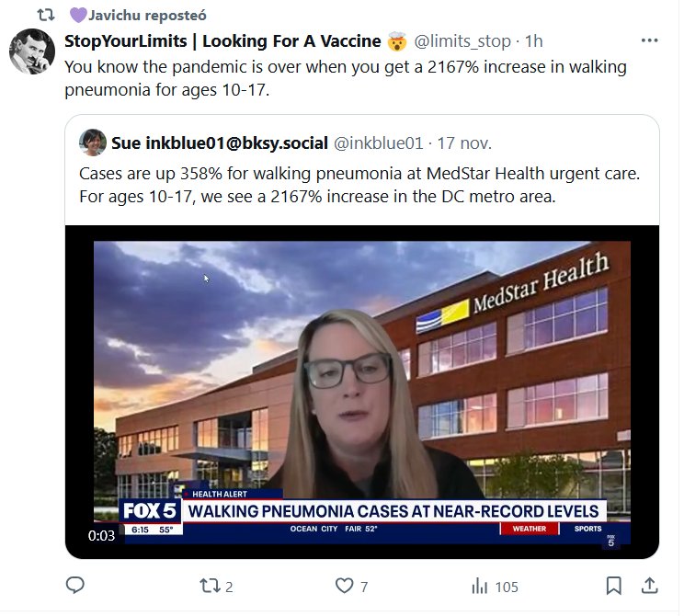Open the main tweet text about the pandemic
684x616 pixels.
346,78
